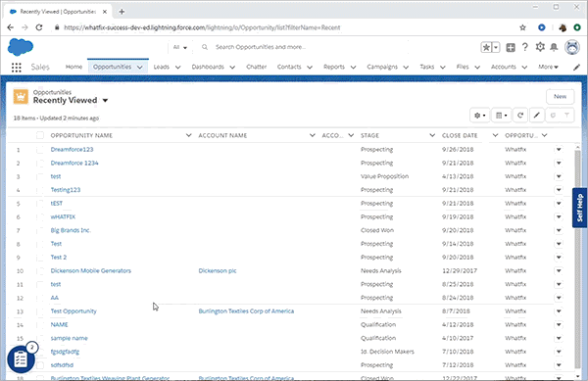The width and height of the screenshot is (588, 381).
Task: Check the box for Dreamforce123 row
Action: coord(40,150)
